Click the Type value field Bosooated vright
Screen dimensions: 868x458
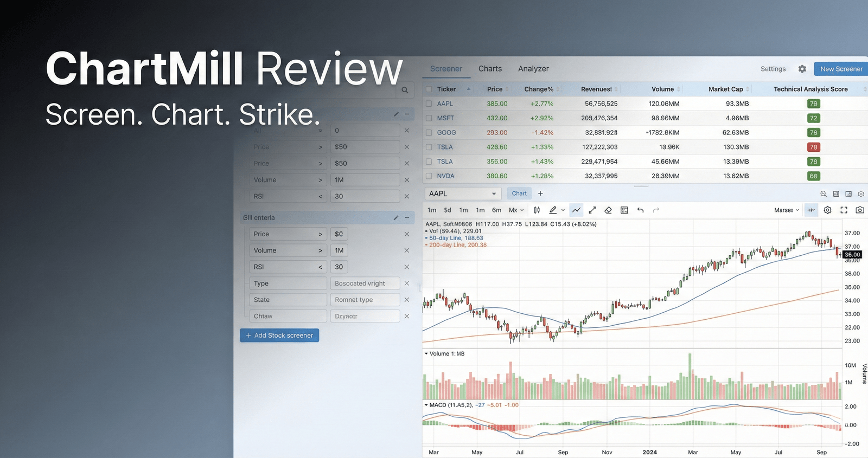[365, 283]
